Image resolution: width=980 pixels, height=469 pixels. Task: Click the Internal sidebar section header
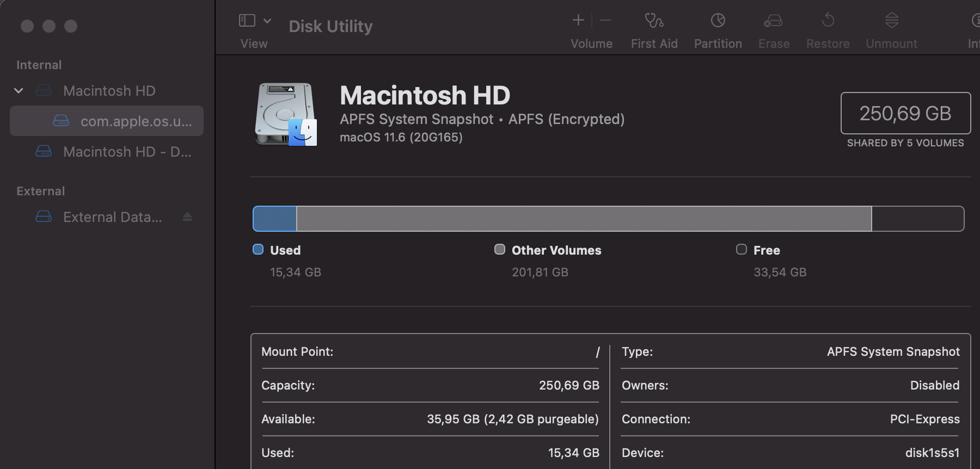[39, 65]
